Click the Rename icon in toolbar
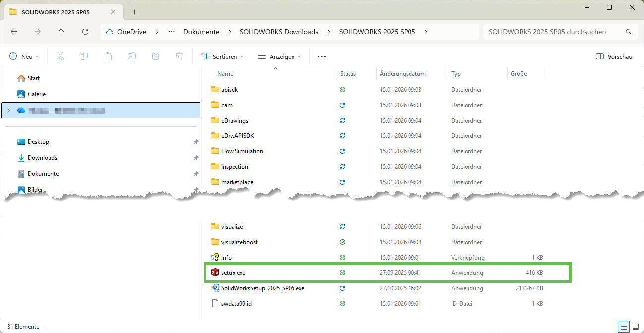Image resolution: width=644 pixels, height=333 pixels. click(x=132, y=57)
